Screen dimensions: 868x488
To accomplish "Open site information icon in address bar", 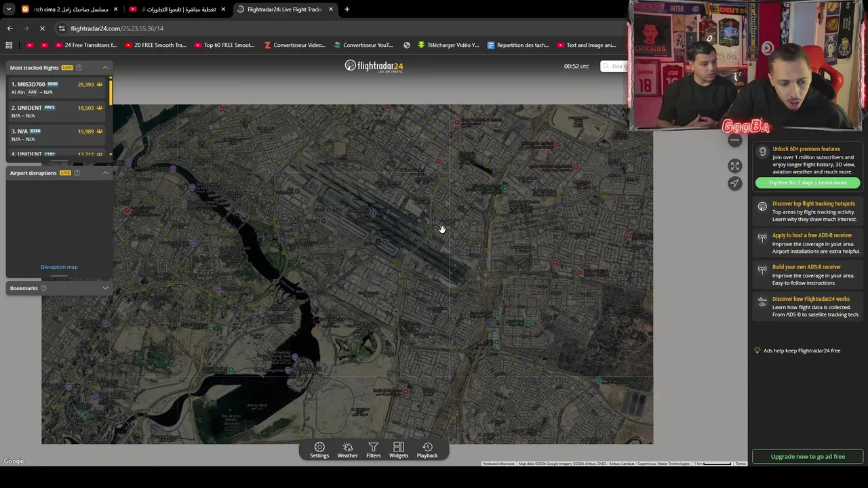I will 62,28.
